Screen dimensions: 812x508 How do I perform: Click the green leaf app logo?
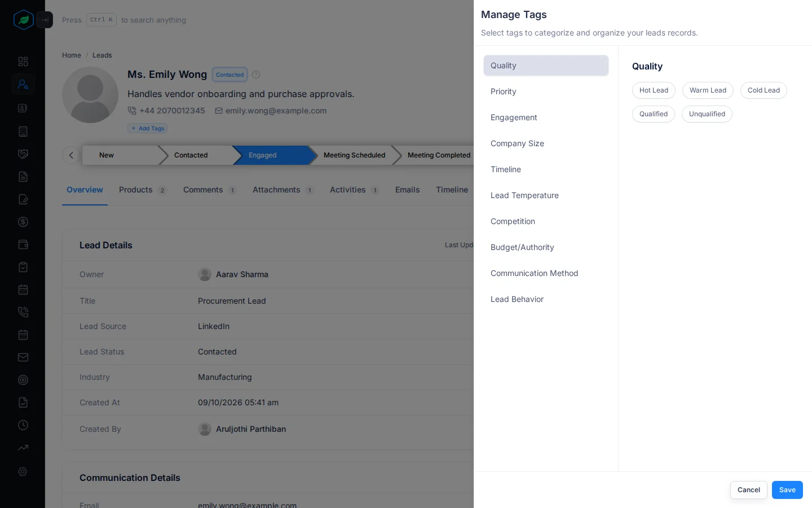pos(23,20)
